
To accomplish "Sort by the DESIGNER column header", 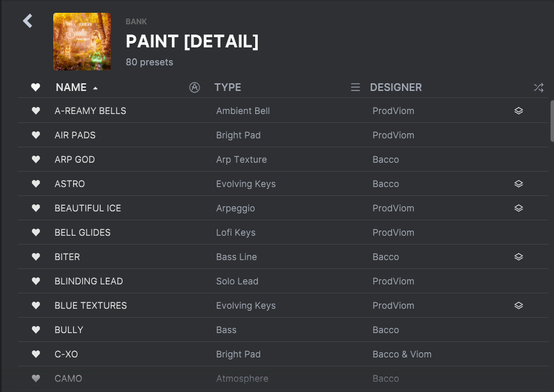I will click(396, 87).
